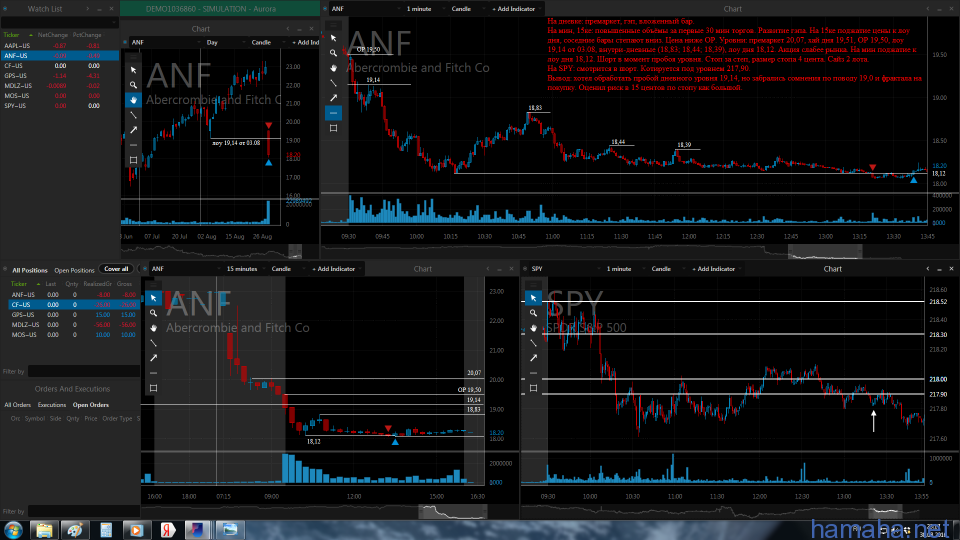Select AAPL-US in the Watch List
Viewport: 960px width, 540px height.
tap(59, 45)
